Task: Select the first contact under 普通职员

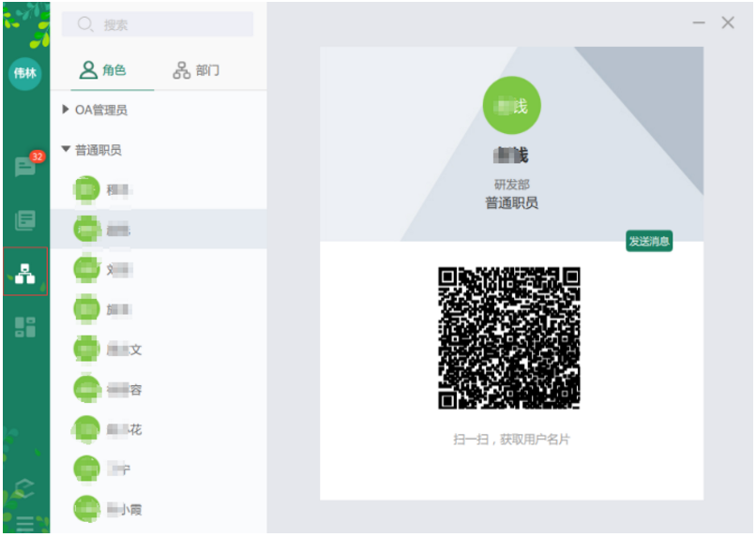Action: coord(159,189)
